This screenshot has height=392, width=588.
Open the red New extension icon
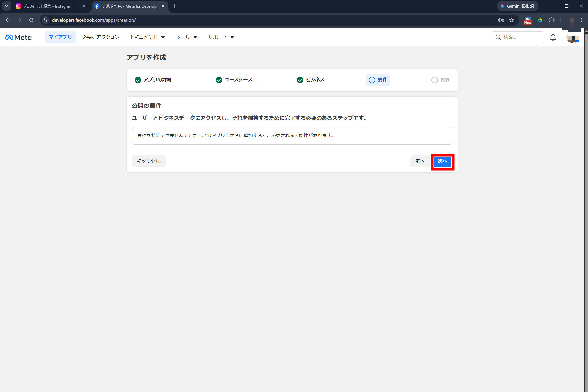(528, 21)
